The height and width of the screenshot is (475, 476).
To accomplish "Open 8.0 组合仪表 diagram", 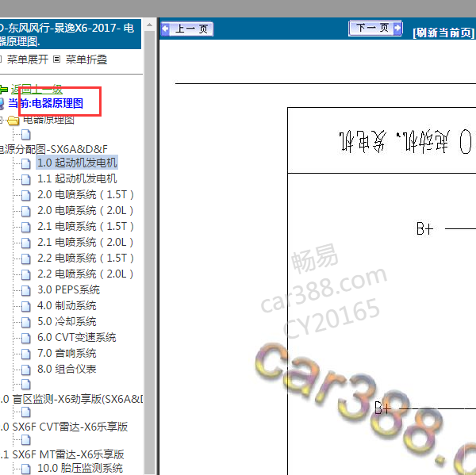I will coord(67,369).
